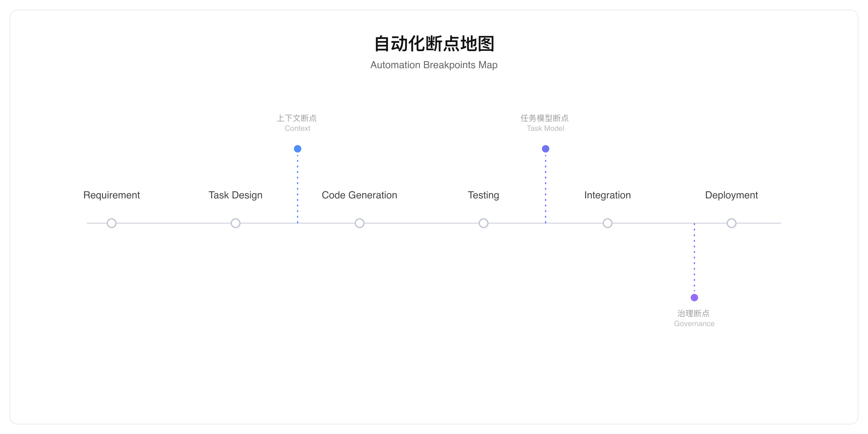Click the 治理断点 Governance caption
The width and height of the screenshot is (868, 434).
click(694, 318)
